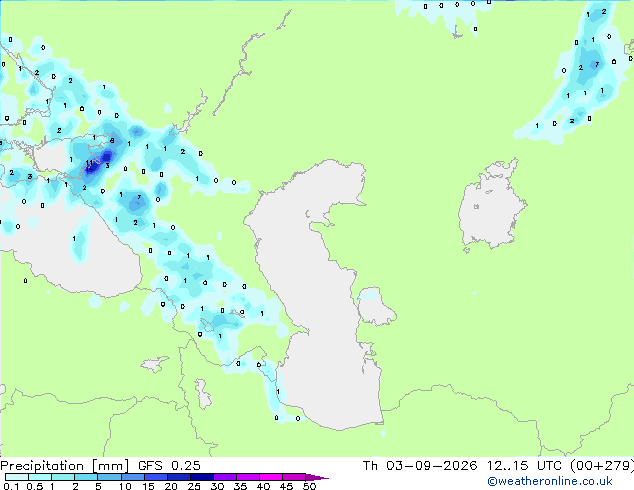This screenshot has height=490, width=634.
Task: Click the 2–5 mm legend color box
Action: (x=86, y=477)
